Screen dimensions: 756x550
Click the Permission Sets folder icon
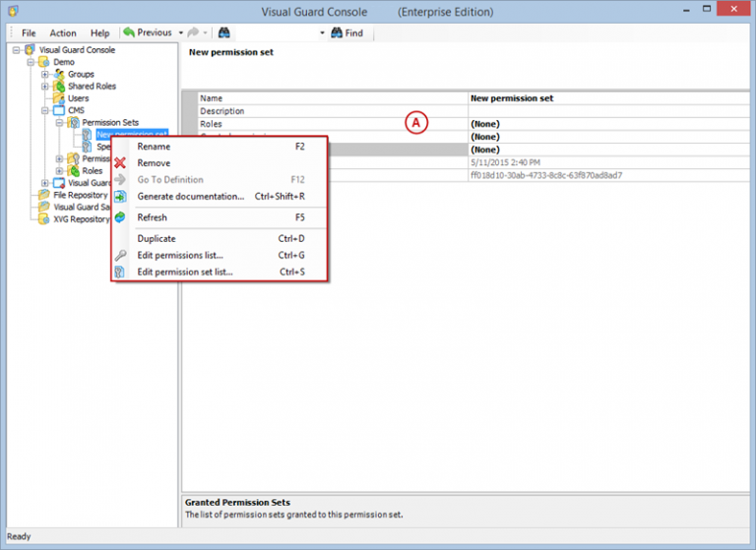coord(73,122)
